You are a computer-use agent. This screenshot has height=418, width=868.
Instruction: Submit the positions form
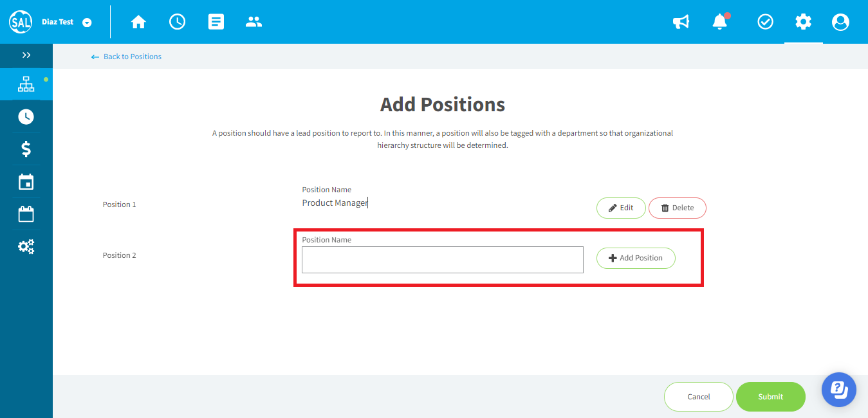point(771,397)
